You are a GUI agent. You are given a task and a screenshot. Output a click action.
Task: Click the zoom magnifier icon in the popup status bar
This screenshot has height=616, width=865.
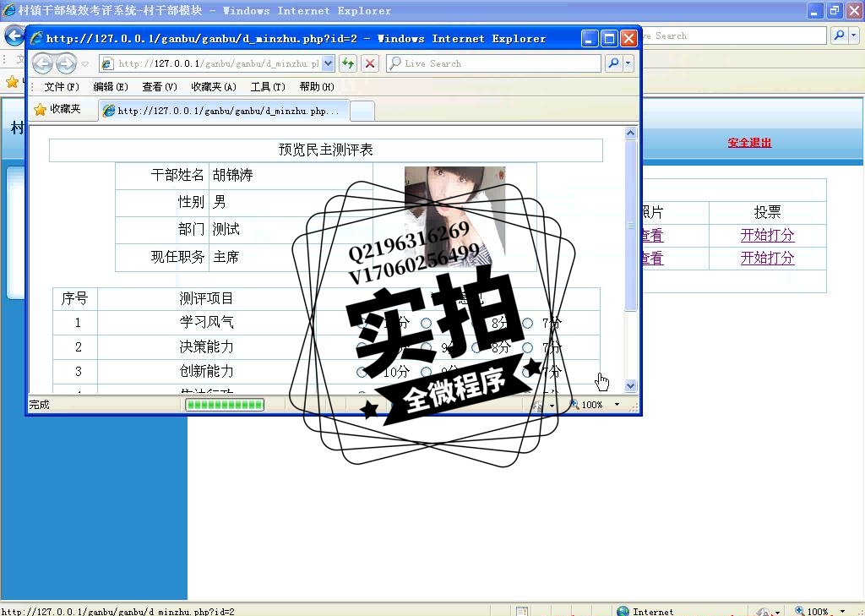point(574,404)
